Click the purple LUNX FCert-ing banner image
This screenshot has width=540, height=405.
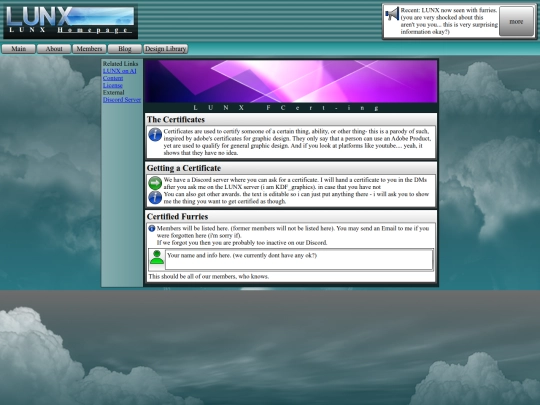click(291, 81)
